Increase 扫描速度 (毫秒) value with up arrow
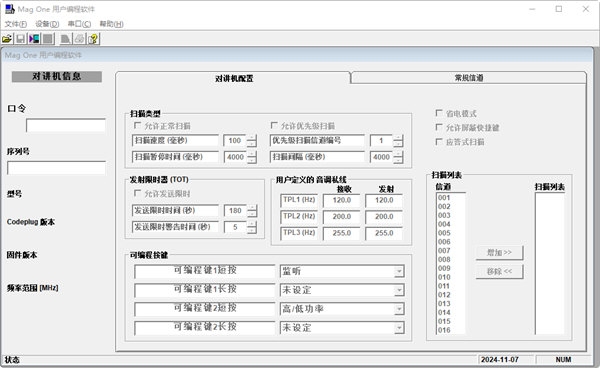This screenshot has height=368, width=600. [x=251, y=138]
